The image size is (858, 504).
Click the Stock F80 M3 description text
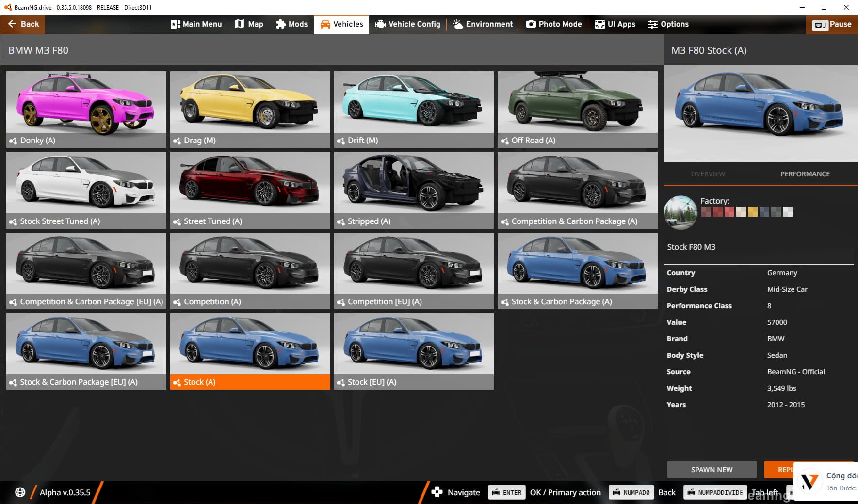[x=691, y=247]
